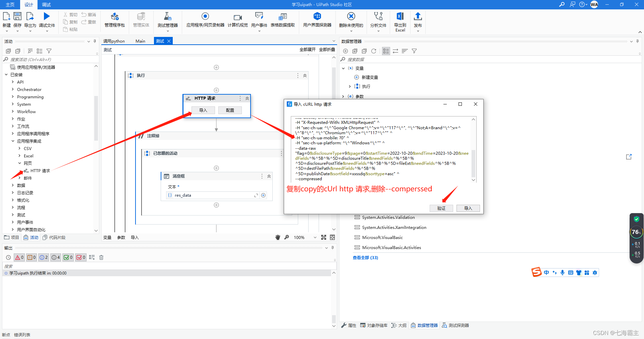
Task: Toggle passed-check filter in Output
Action: click(x=68, y=257)
